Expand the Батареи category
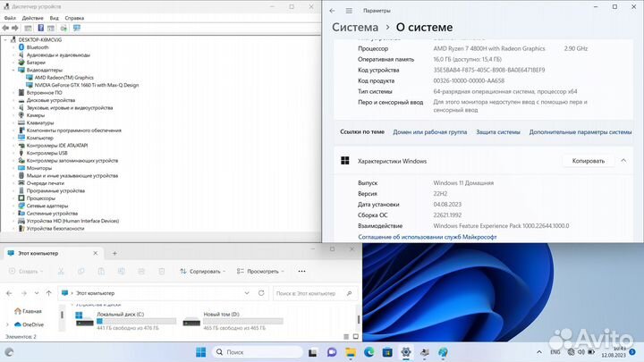The width and height of the screenshot is (644, 362). point(13,63)
